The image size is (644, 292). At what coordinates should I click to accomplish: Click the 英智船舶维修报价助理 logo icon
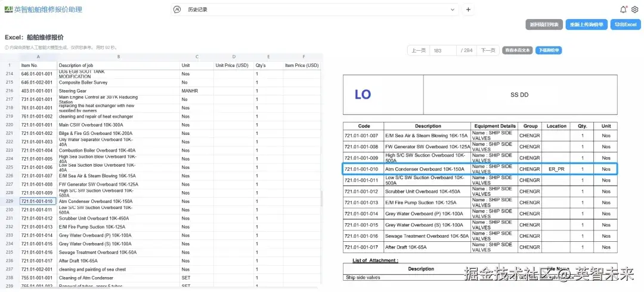[8, 9]
